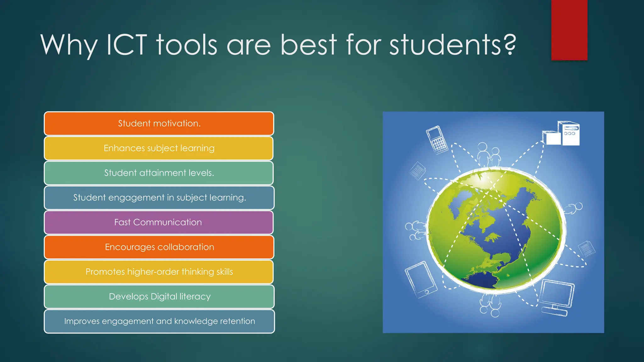The width and height of the screenshot is (644, 362).
Task: Click the people figures below the globe
Action: pos(490,305)
